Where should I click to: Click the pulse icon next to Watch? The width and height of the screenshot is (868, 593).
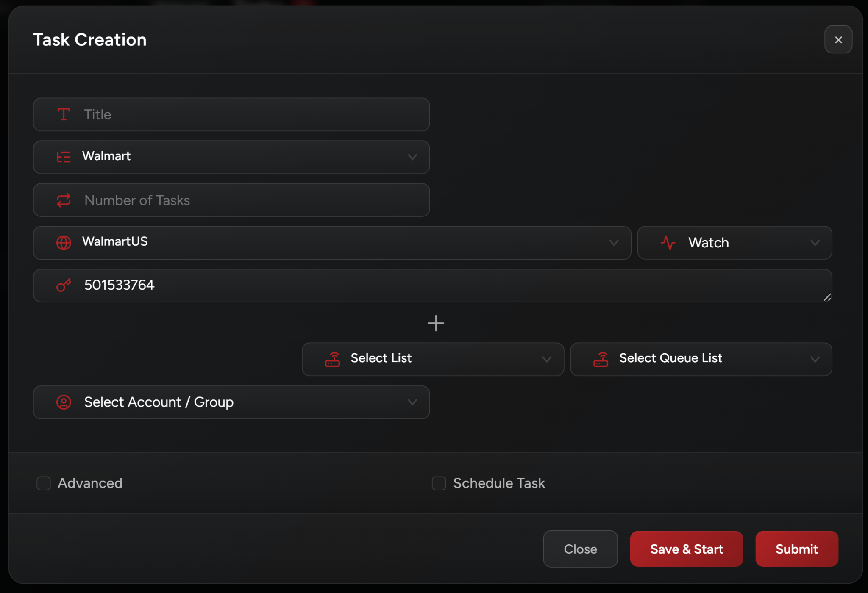tap(668, 243)
